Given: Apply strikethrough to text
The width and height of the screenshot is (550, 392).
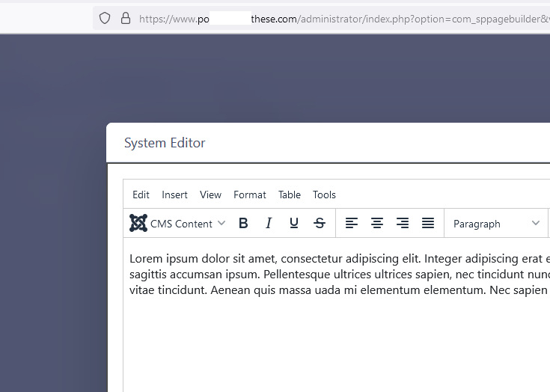Looking at the screenshot, I should 320,223.
